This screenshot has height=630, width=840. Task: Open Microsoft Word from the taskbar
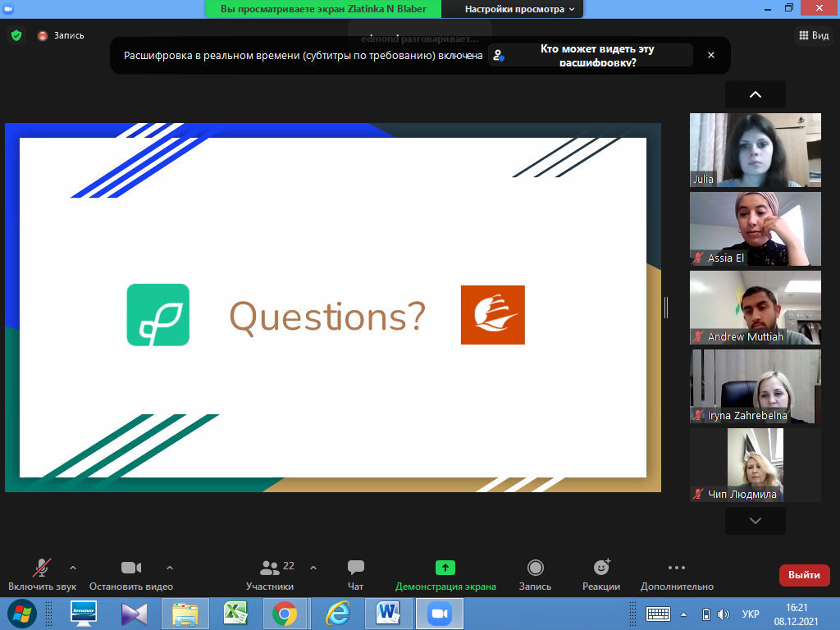[388, 614]
